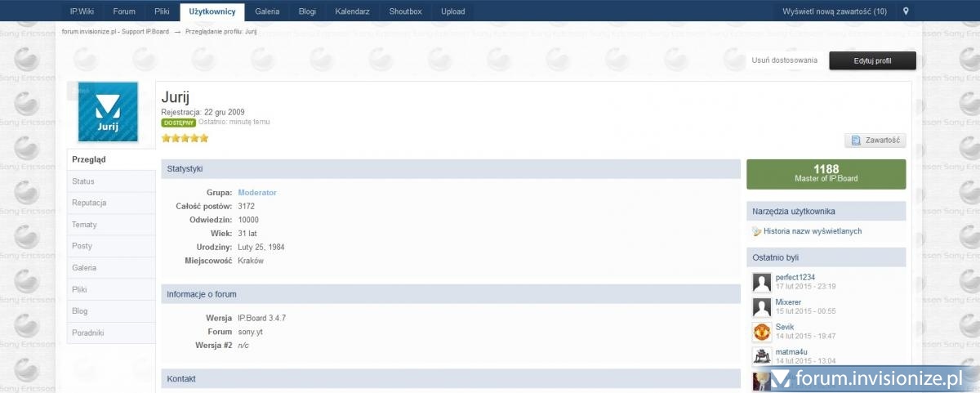
Task: Click Usuń dostosowania link
Action: tap(784, 60)
